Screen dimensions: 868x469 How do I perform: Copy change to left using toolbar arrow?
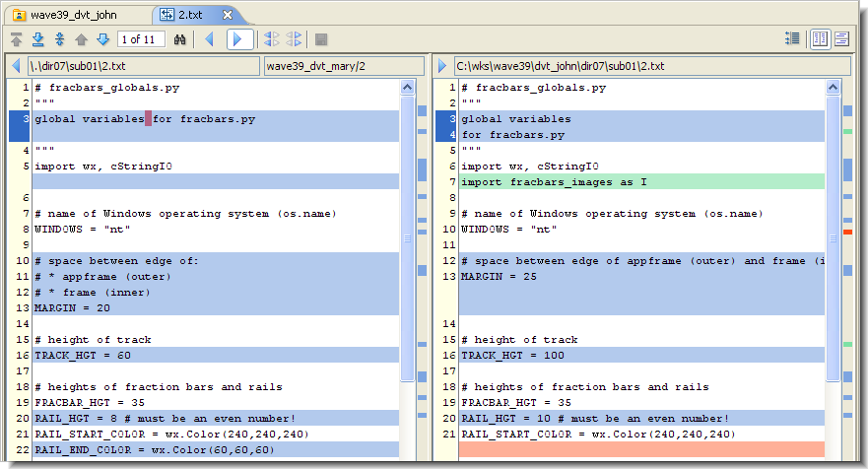point(209,39)
